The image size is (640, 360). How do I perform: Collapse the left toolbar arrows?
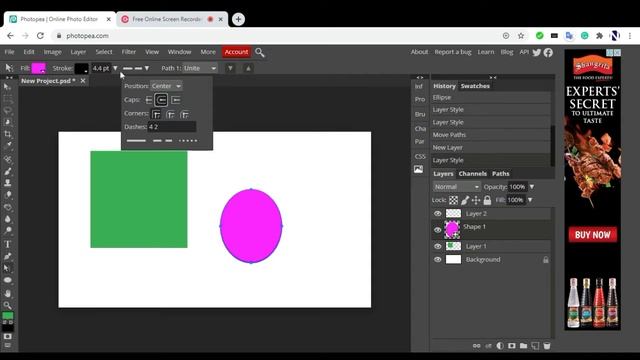click(x=9, y=77)
